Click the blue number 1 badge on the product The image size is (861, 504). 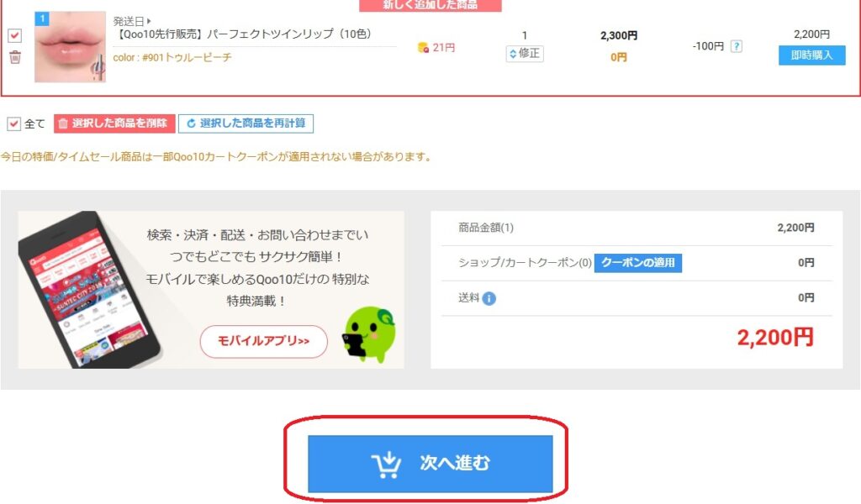pyautogui.click(x=42, y=18)
